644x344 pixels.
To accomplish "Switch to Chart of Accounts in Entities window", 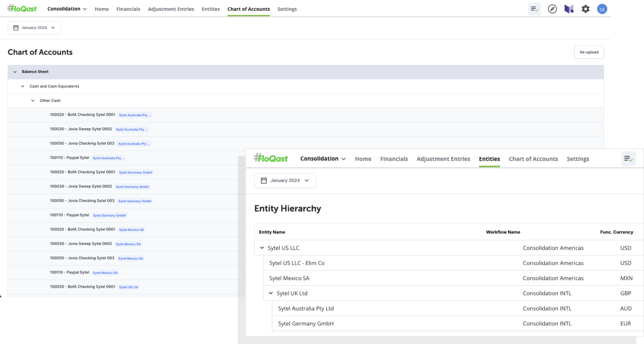I will 533,159.
